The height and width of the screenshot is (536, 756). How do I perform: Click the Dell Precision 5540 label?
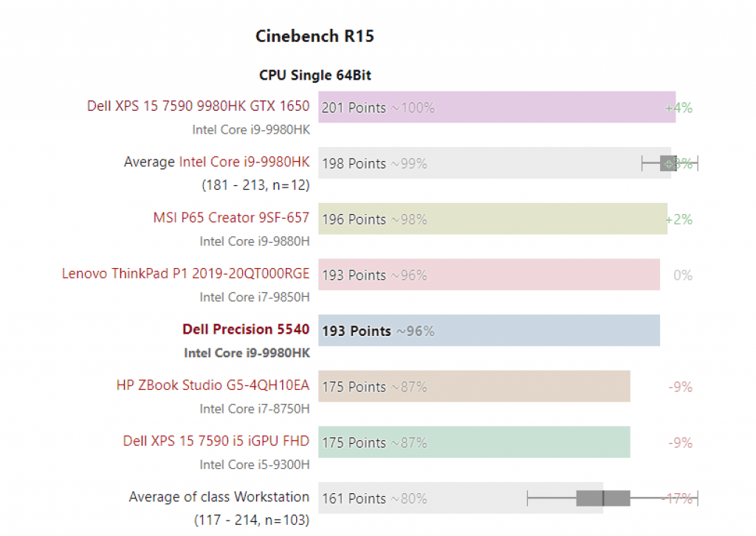[x=246, y=330]
